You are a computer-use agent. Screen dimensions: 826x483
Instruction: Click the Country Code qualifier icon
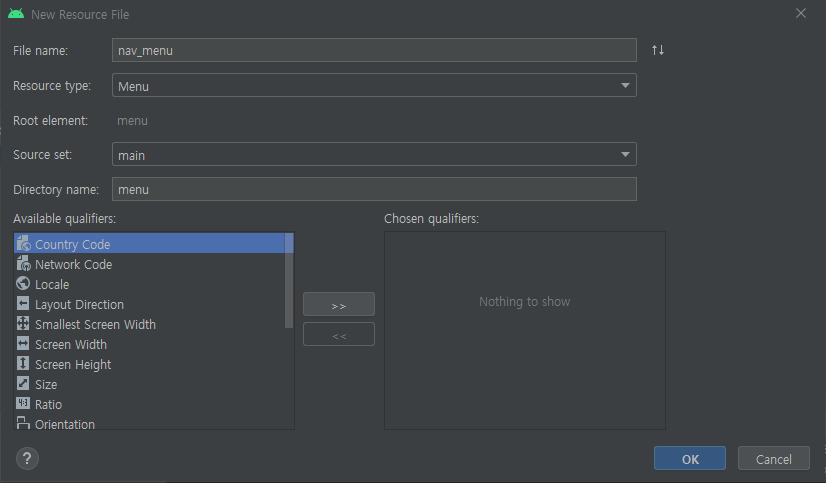pos(23,243)
